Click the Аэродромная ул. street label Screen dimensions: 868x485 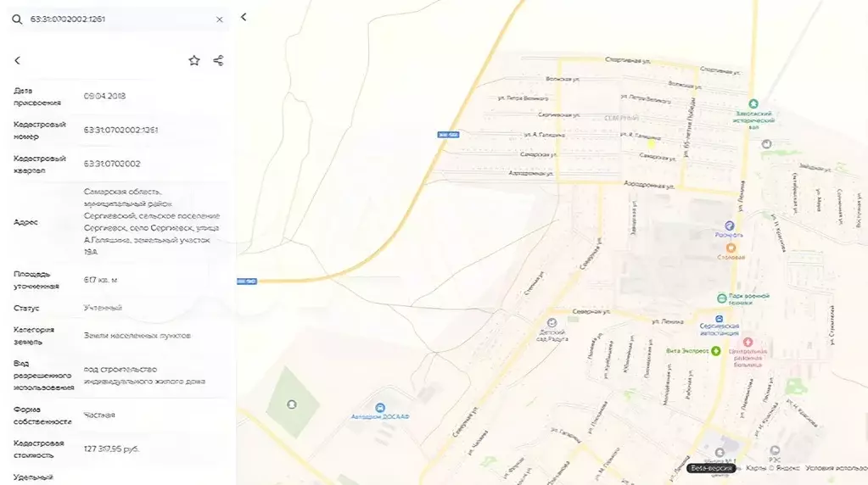pyautogui.click(x=649, y=185)
